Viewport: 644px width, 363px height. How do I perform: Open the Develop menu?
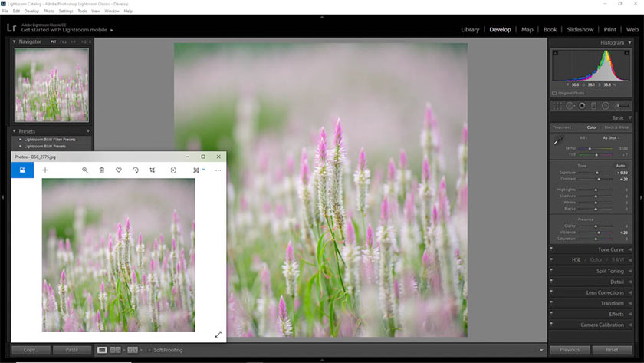pos(31,11)
